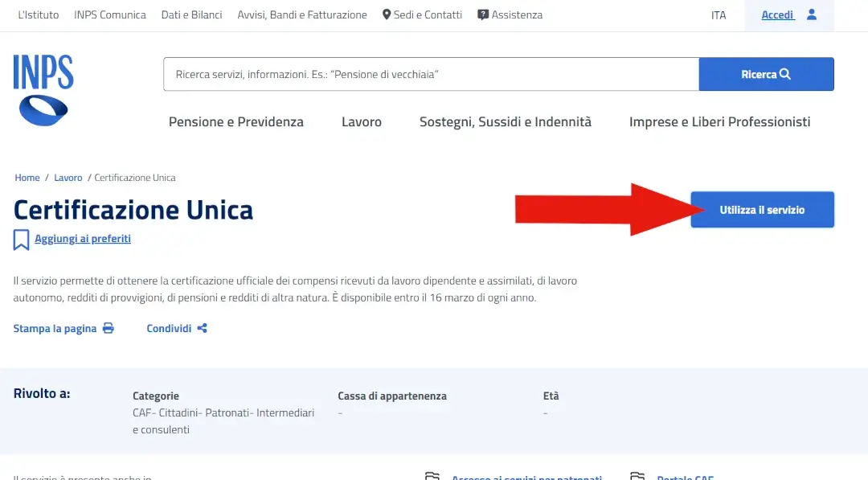This screenshot has height=480, width=868.
Task: Open the L'Istituto menu
Action: pos(39,15)
